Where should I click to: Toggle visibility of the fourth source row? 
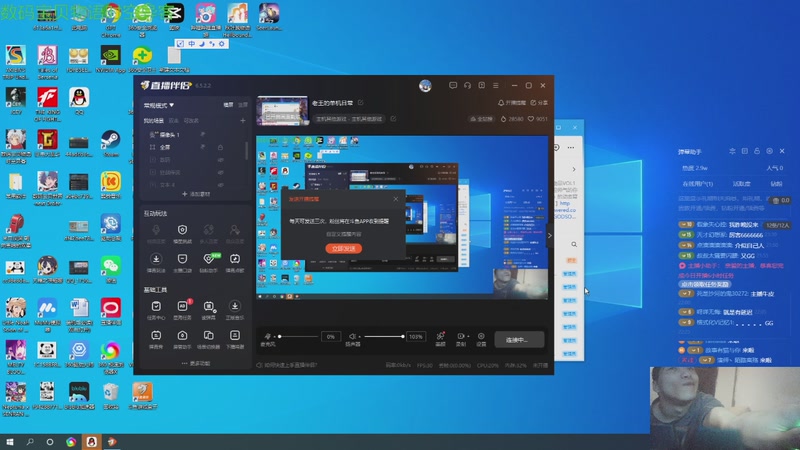(x=220, y=172)
